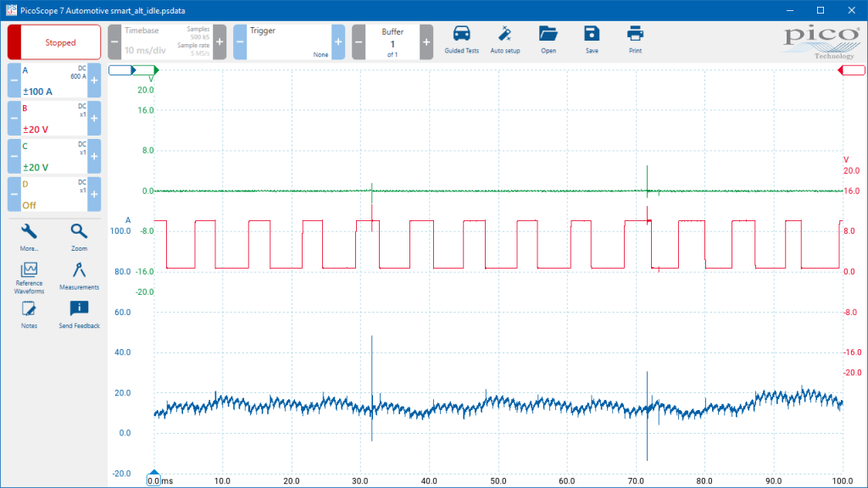
Task: Click the red channel B axis marker
Action: tap(852, 70)
